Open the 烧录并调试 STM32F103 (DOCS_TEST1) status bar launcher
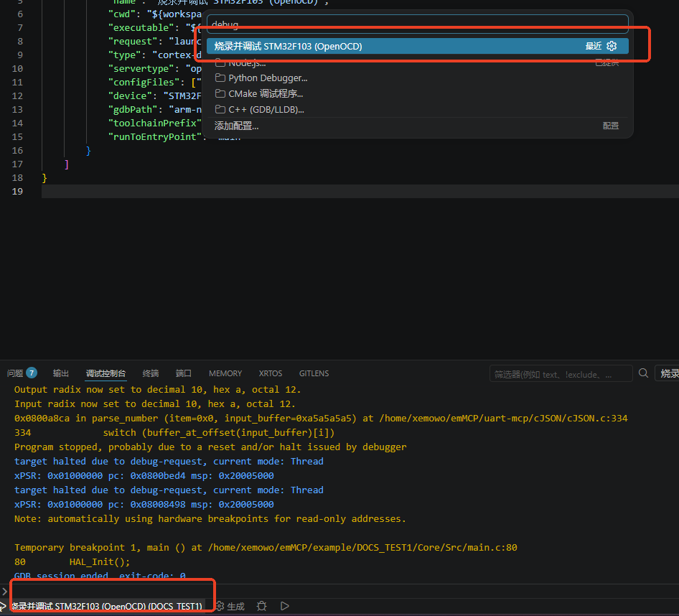The height and width of the screenshot is (616, 679). [x=102, y=606]
